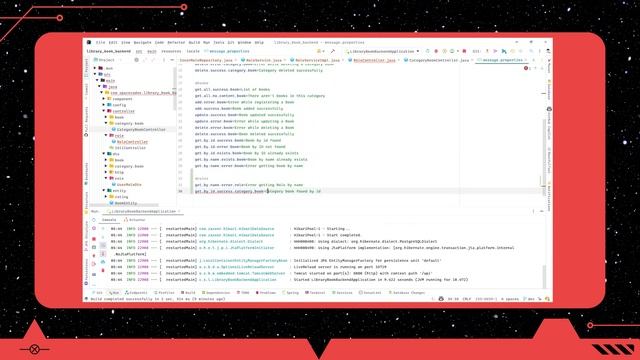Open the Terminal tool window button
640x360 pixels.
(315, 293)
